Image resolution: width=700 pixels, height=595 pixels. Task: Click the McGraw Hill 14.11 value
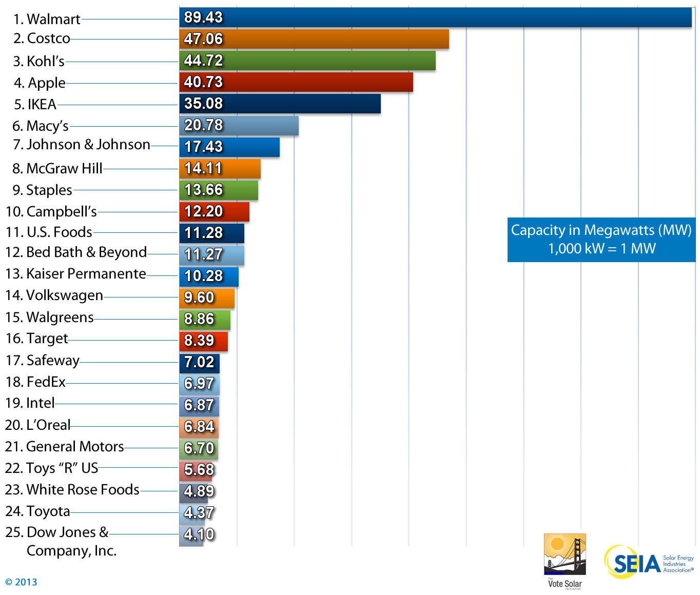point(203,168)
